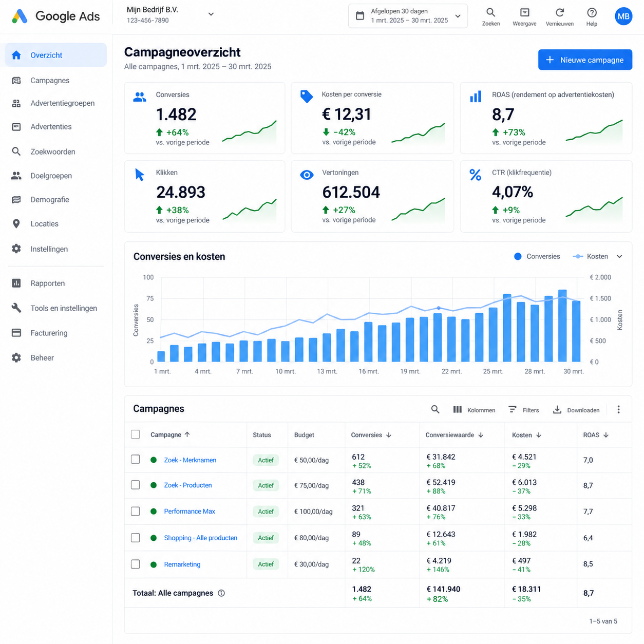Sort by Conversies column header

coord(371,435)
